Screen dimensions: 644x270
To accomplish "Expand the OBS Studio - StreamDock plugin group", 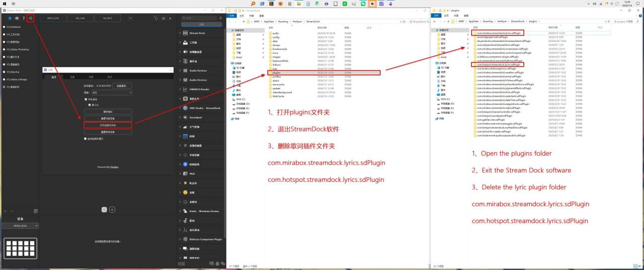I will pos(180,108).
